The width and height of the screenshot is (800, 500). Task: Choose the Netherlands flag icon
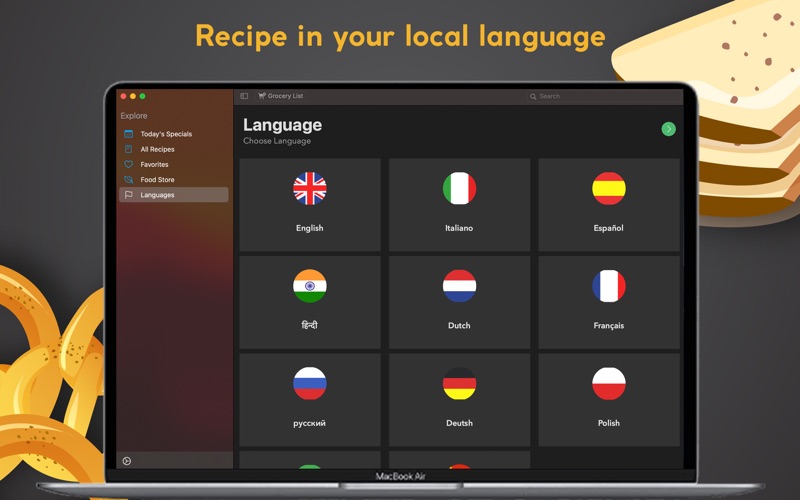[459, 286]
